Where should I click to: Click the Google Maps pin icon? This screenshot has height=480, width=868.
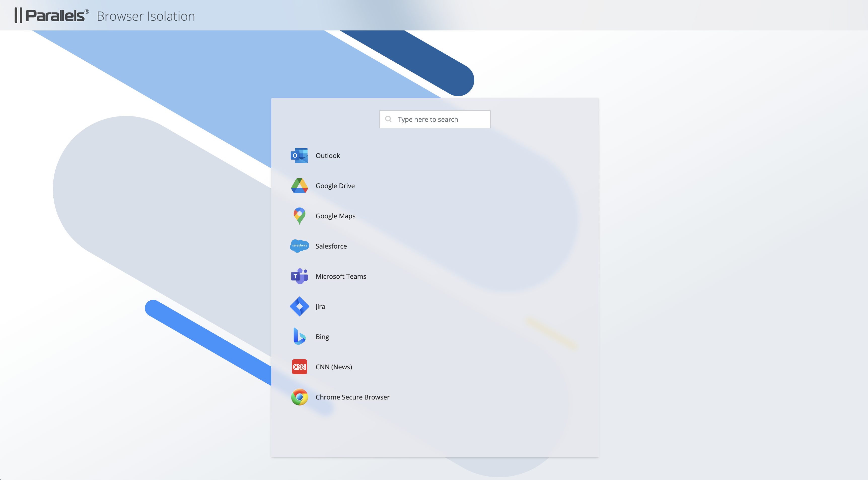(x=299, y=216)
